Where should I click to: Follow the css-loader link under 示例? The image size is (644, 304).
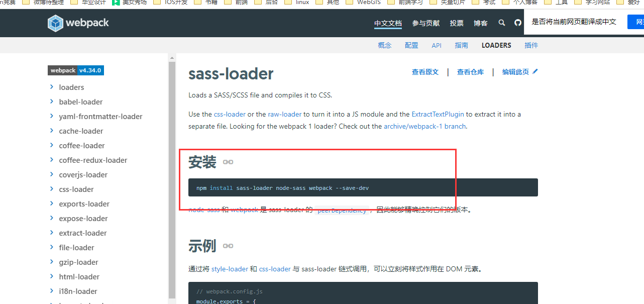[x=275, y=269]
